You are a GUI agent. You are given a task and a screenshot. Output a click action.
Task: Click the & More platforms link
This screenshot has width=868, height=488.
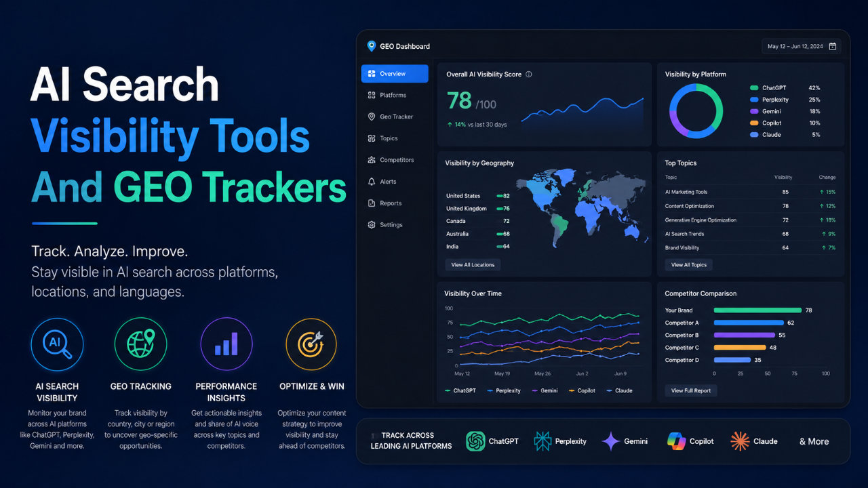click(x=814, y=441)
